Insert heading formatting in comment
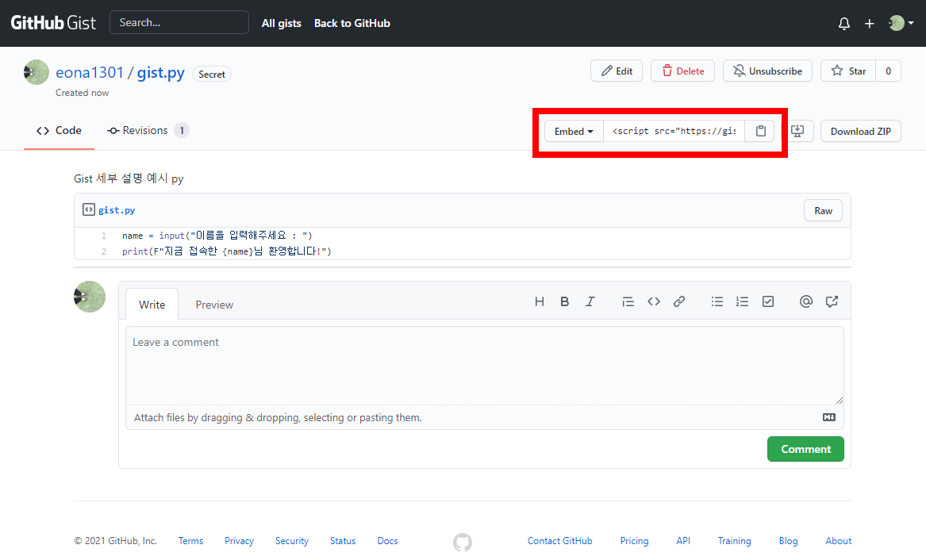Image resolution: width=926 pixels, height=560 pixels. click(x=540, y=301)
